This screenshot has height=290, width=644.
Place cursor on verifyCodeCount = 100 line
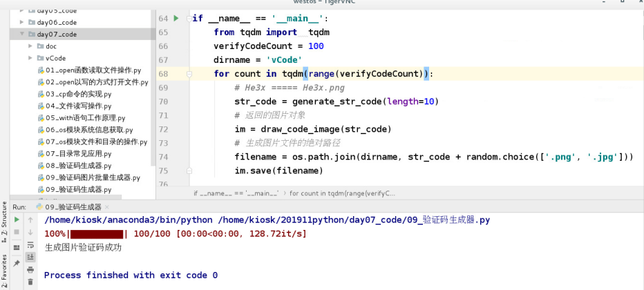point(269,46)
